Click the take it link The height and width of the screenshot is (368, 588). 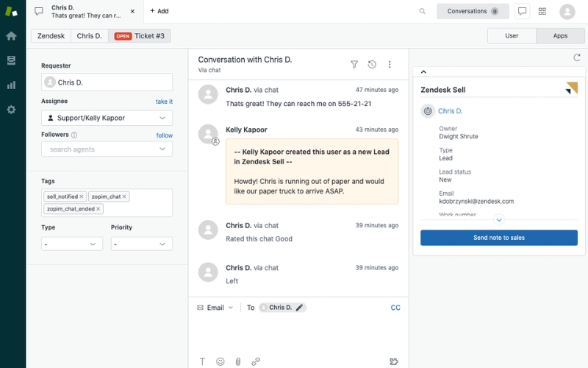[x=164, y=102]
